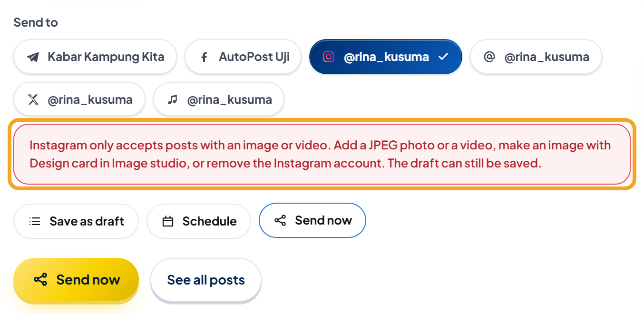
Task: Deselect the Instagram @rina_kusuma account
Action: pos(386,57)
